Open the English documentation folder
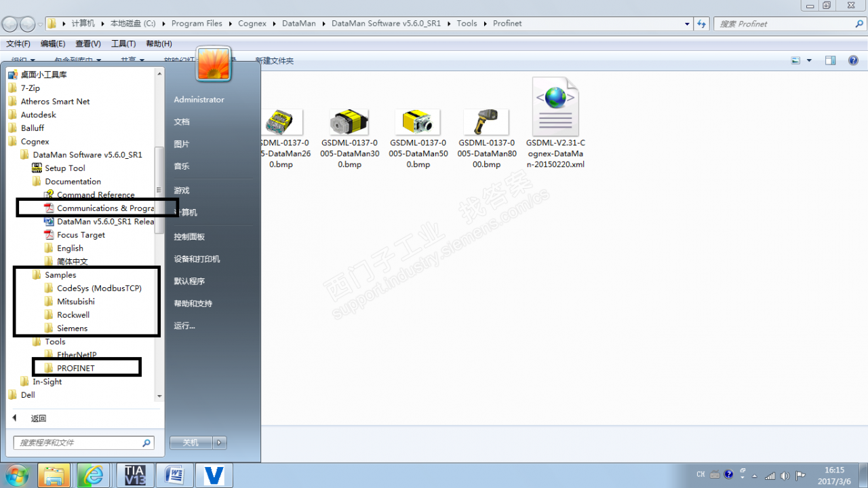The image size is (868, 488). 64,248
